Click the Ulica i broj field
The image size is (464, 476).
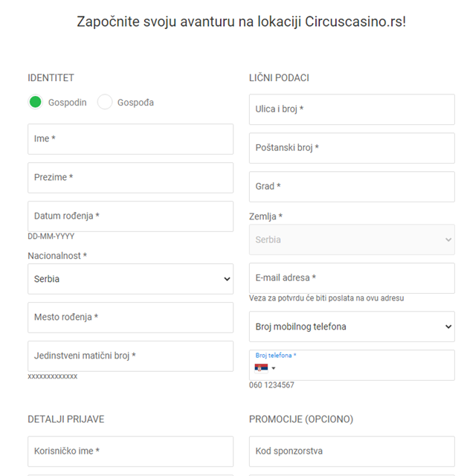[352, 109]
